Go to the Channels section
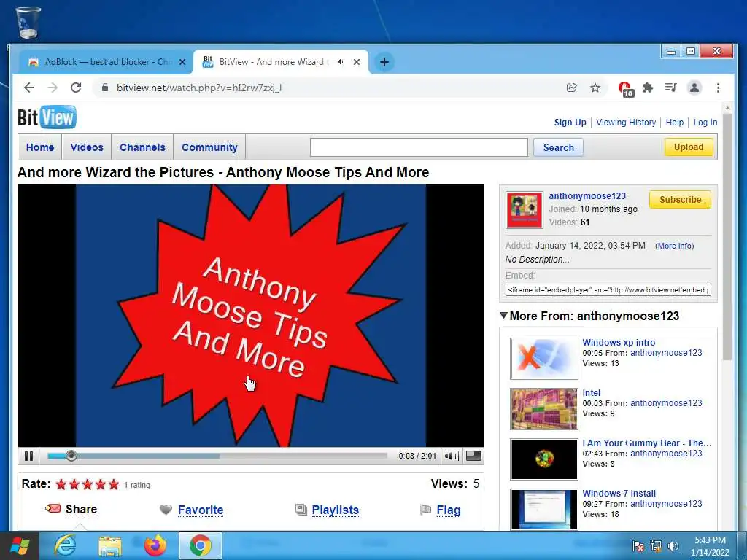 click(142, 147)
